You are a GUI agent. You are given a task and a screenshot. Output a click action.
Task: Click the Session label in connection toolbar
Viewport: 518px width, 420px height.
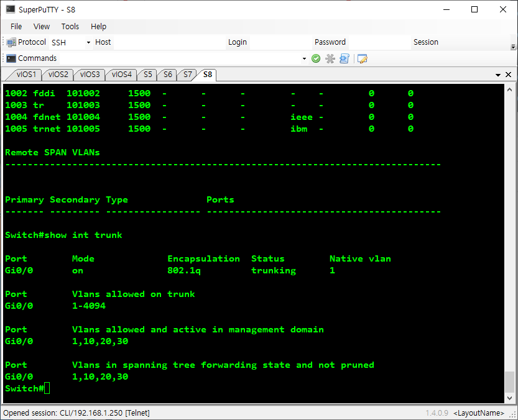click(425, 42)
